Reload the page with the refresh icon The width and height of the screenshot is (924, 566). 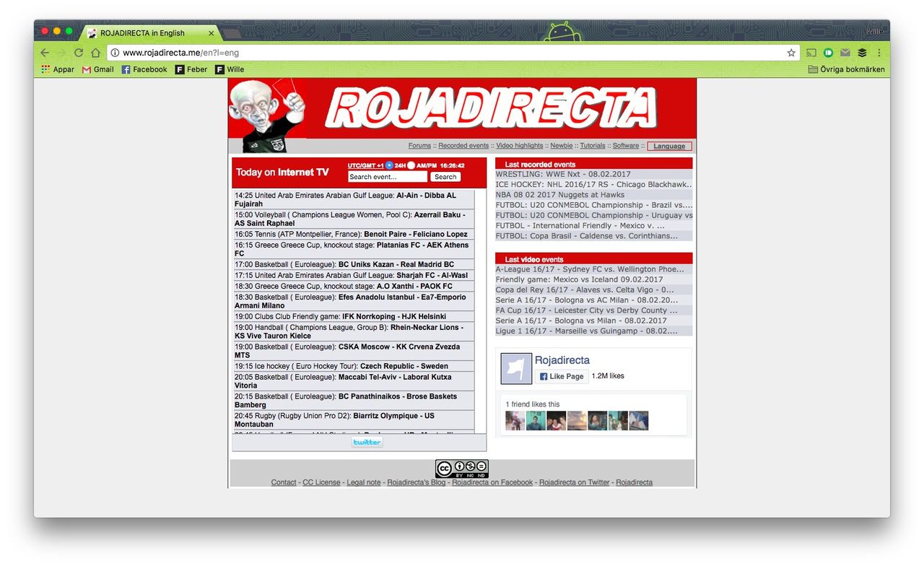tap(79, 53)
